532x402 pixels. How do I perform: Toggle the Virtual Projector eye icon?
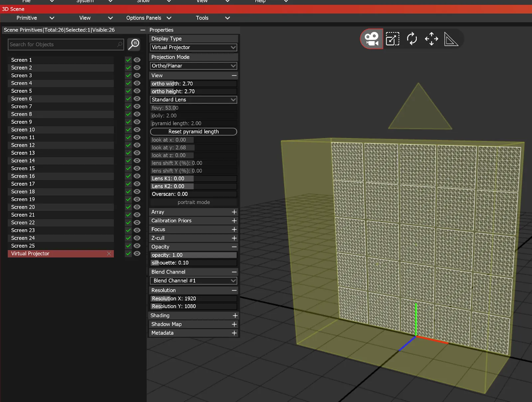137,254
